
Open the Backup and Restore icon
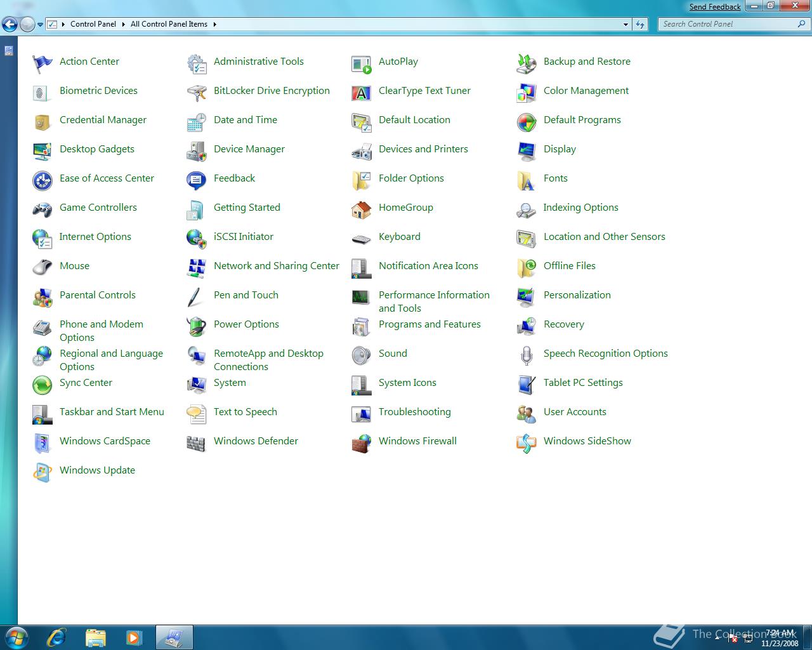click(x=527, y=63)
